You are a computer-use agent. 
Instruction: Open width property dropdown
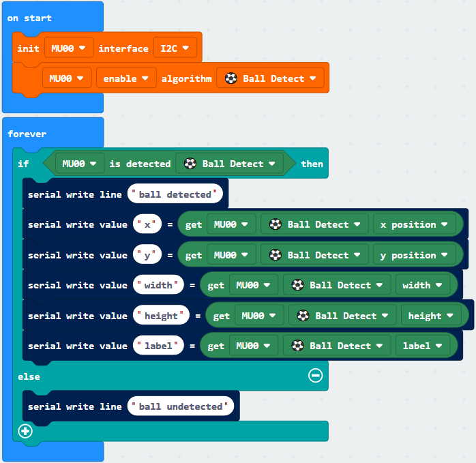tap(423, 285)
